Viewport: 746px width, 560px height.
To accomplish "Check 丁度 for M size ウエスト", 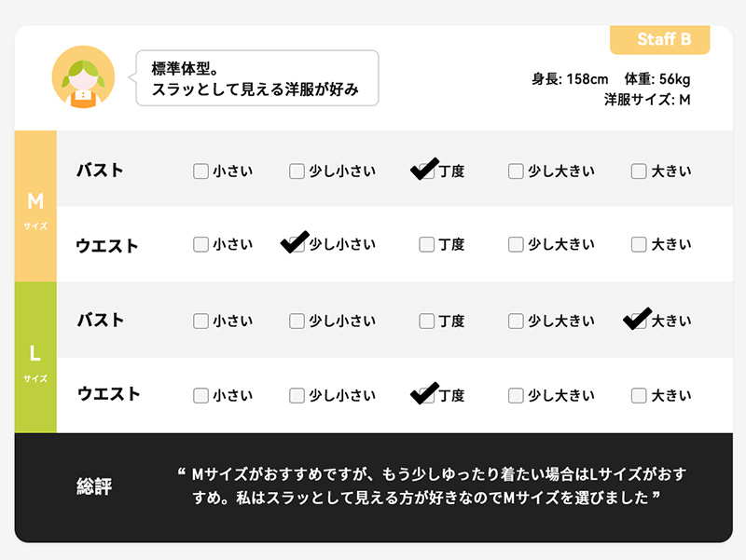I will coord(426,245).
